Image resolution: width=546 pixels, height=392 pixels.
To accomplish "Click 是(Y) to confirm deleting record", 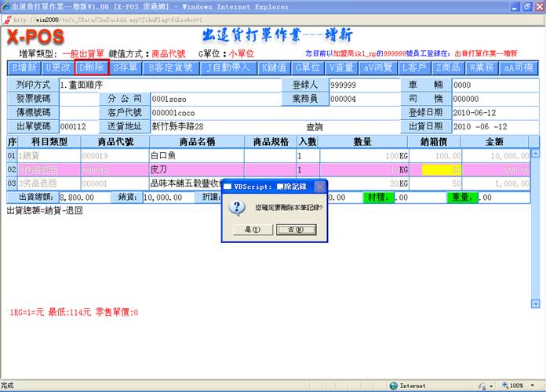I will pyautogui.click(x=253, y=230).
